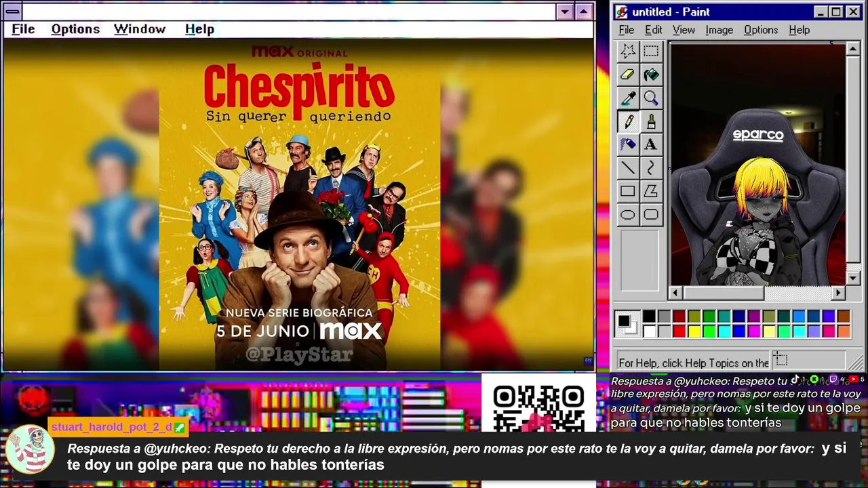The width and height of the screenshot is (868, 488).
Task: Pick the Fill With Color bucket tool
Action: pos(651,75)
